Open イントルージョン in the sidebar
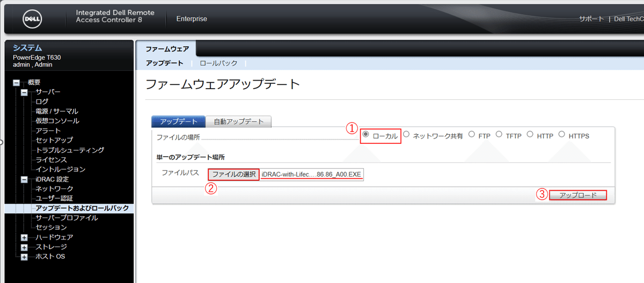Screen dimensions: 644x283 point(60,169)
